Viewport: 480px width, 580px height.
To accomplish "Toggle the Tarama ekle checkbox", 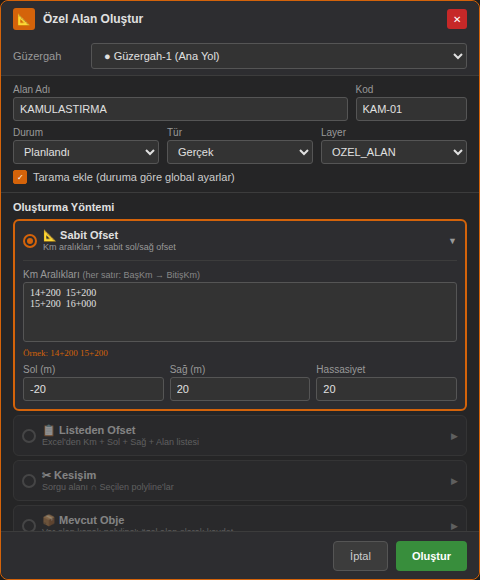I will tap(20, 177).
